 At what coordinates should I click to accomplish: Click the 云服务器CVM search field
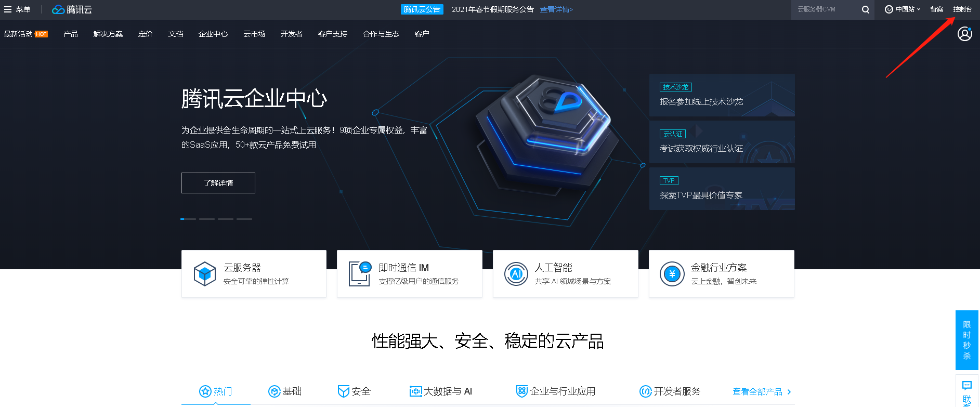click(826, 9)
